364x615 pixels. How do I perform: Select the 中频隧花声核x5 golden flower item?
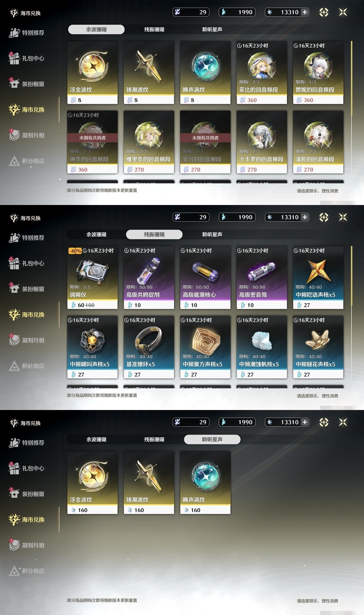click(x=318, y=347)
